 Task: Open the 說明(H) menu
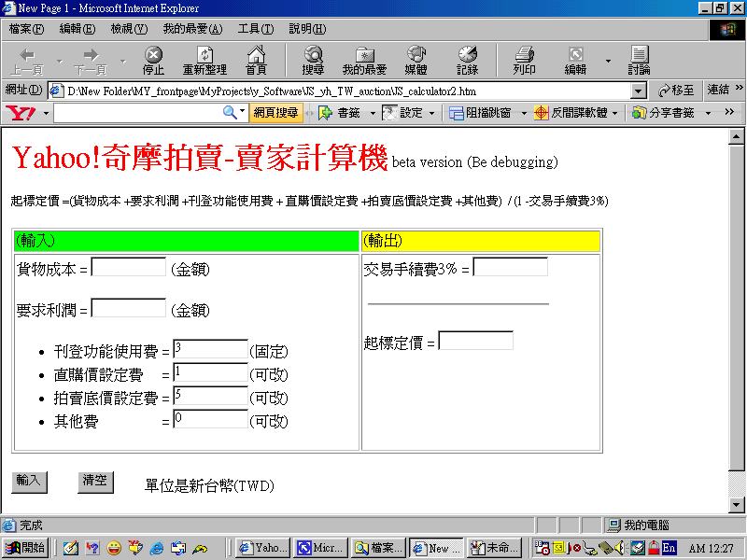pos(307,29)
